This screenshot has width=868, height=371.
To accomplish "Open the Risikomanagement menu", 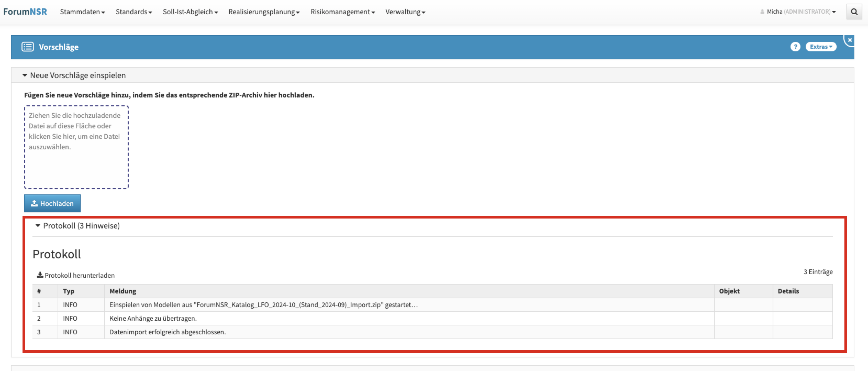I will click(x=342, y=12).
